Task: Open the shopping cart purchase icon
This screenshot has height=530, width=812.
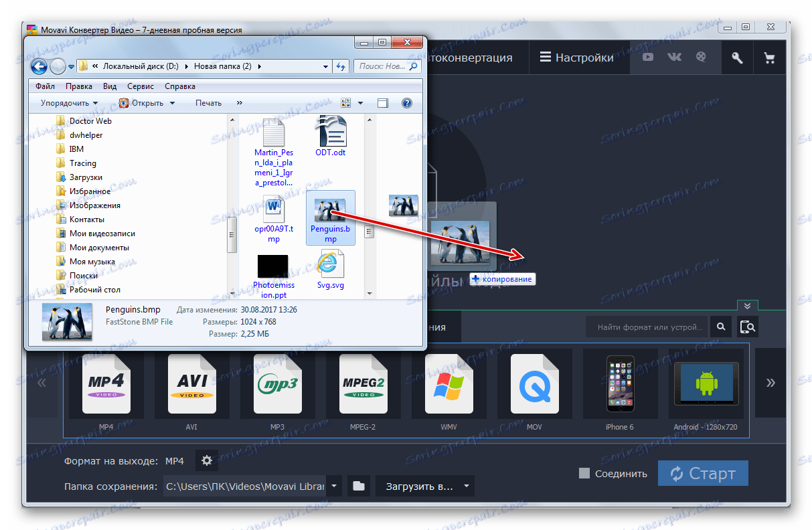Action: (x=769, y=58)
